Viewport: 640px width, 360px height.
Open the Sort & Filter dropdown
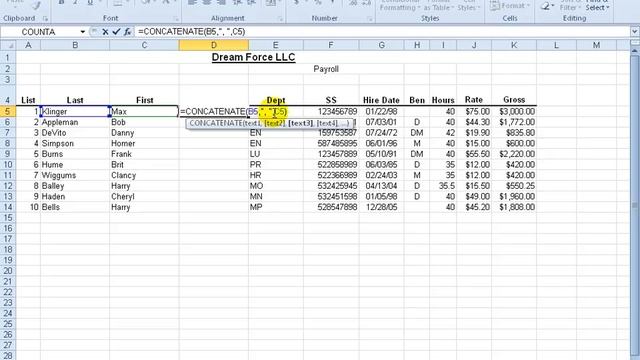pyautogui.click(x=570, y=6)
